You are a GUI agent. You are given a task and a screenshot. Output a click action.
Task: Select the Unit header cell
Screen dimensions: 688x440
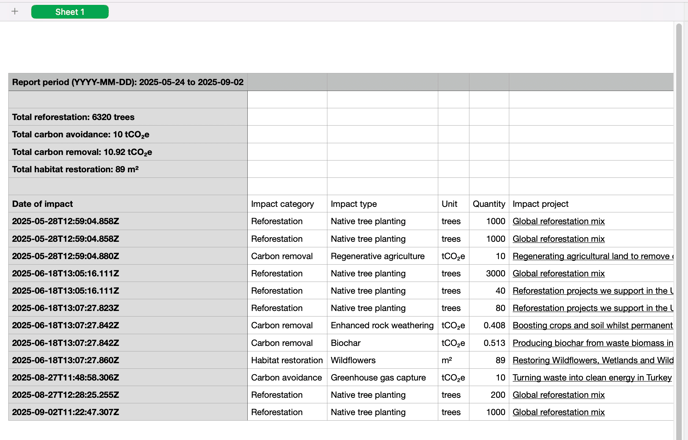pos(454,204)
